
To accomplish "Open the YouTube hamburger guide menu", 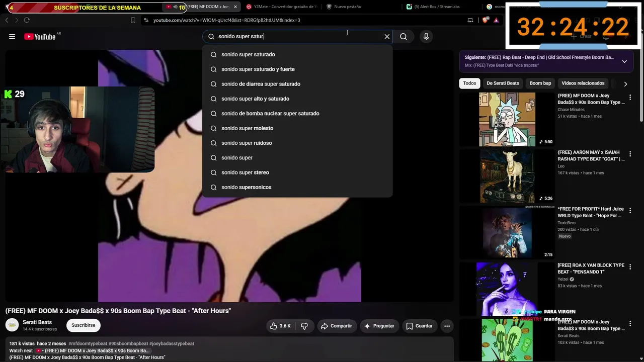I will 12,37.
